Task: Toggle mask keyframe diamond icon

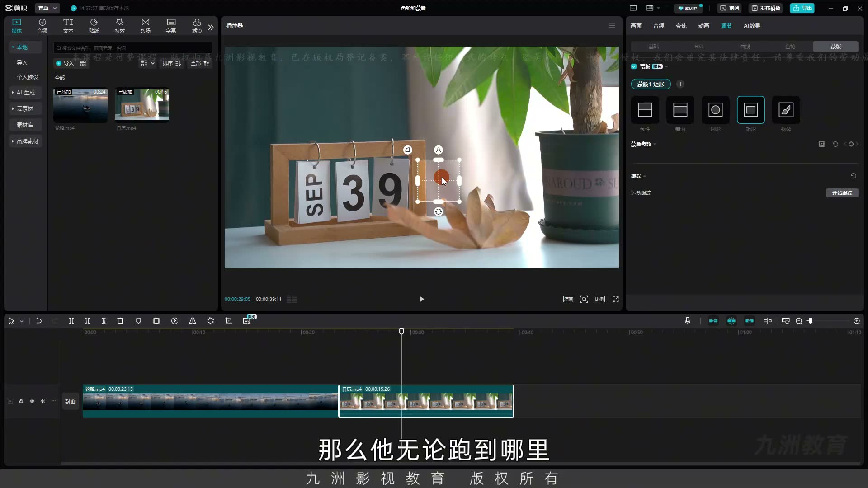Action: pyautogui.click(x=851, y=144)
